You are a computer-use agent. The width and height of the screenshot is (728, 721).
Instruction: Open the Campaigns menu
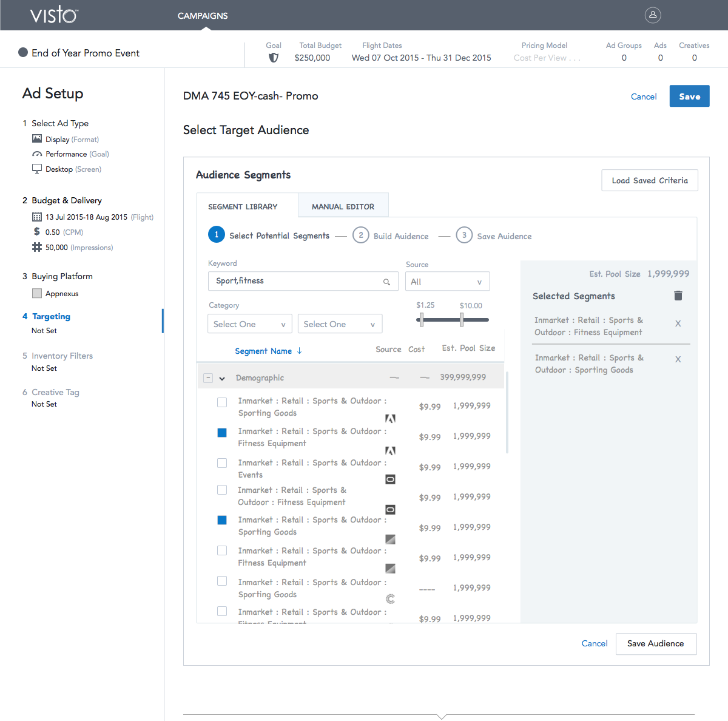[x=203, y=16]
